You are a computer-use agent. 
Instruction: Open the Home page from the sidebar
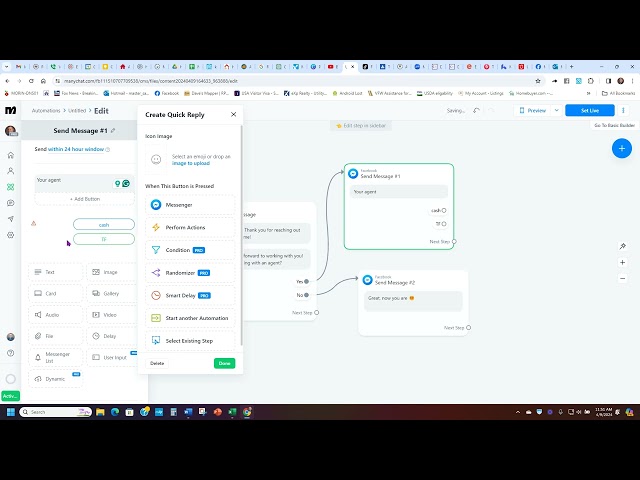(11, 155)
